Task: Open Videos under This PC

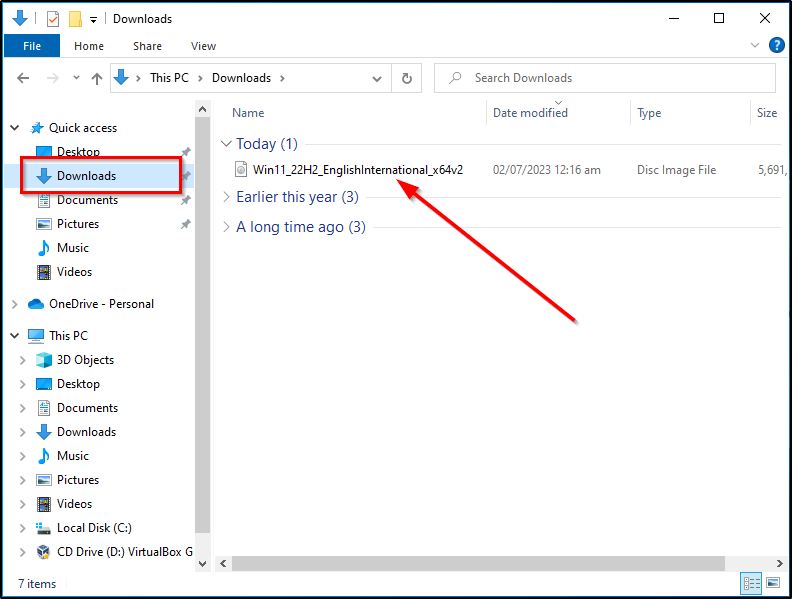Action: tap(74, 504)
